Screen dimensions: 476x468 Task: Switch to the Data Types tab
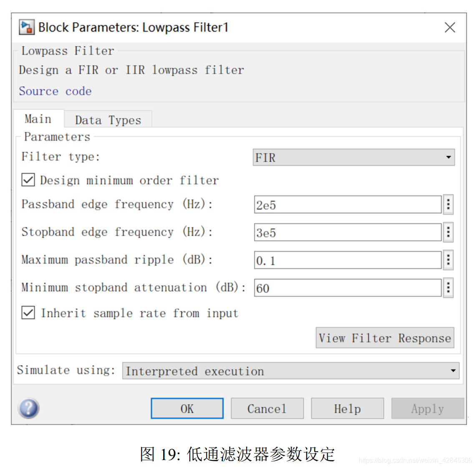pyautogui.click(x=107, y=120)
